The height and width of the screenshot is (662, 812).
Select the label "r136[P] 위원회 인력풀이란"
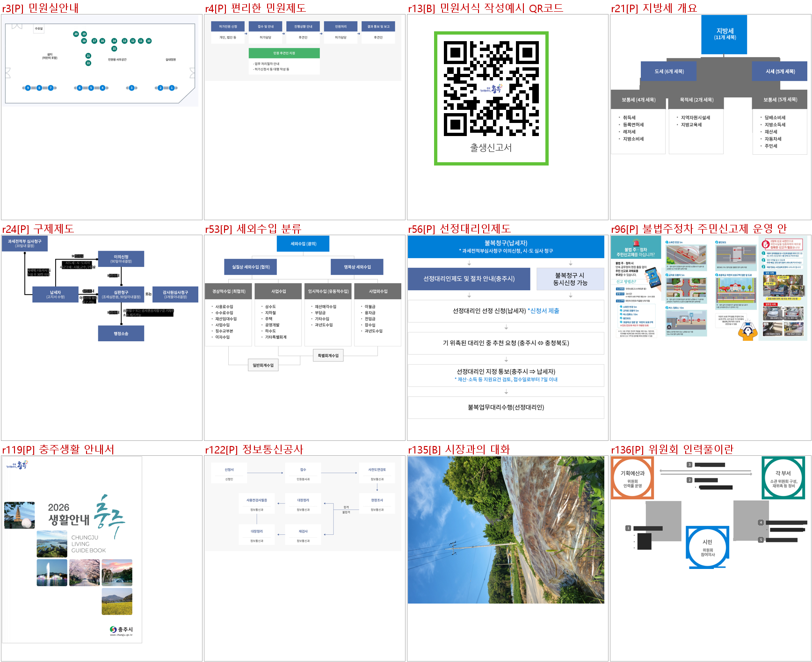point(672,449)
